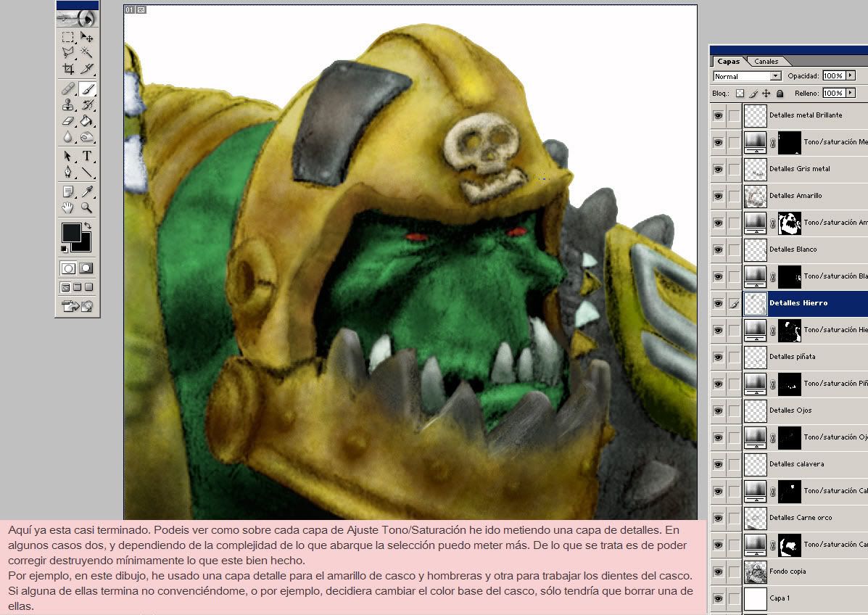Viewport: 868px width, 615px height.
Task: Select the Healing Brush tool
Action: pyautogui.click(x=68, y=88)
